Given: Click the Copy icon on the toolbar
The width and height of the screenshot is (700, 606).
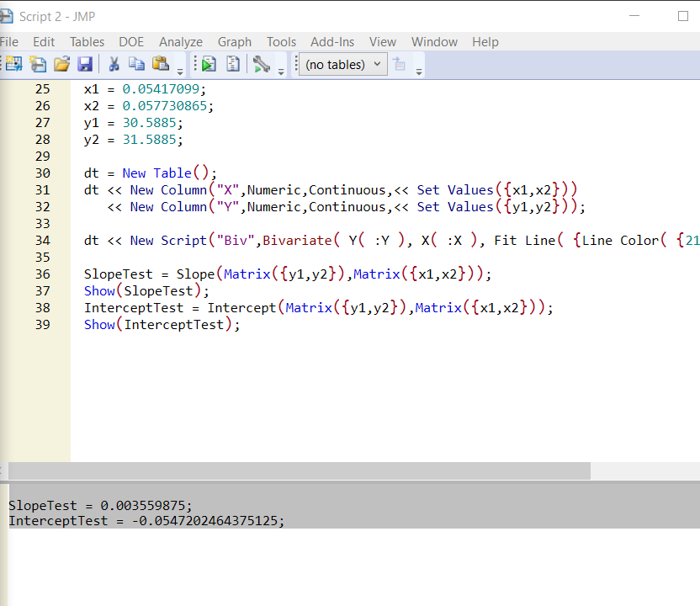Looking at the screenshot, I should tap(137, 63).
